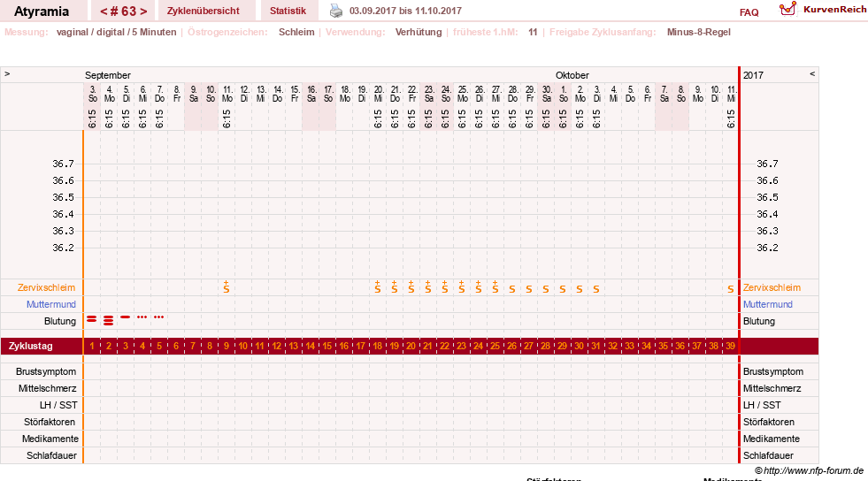The height and width of the screenshot is (481, 868).
Task: Click the 36.2 temperature label on left
Action: point(63,248)
